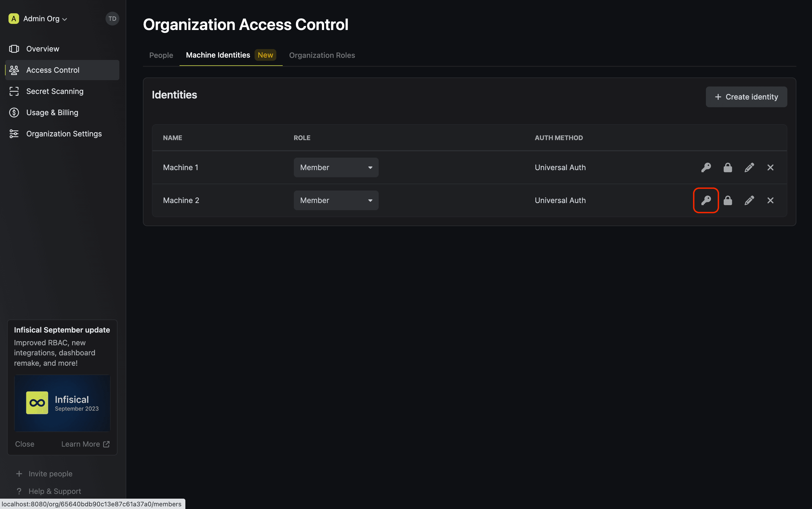This screenshot has height=509, width=812.
Task: Click the key icon for Machine 2
Action: click(x=706, y=200)
